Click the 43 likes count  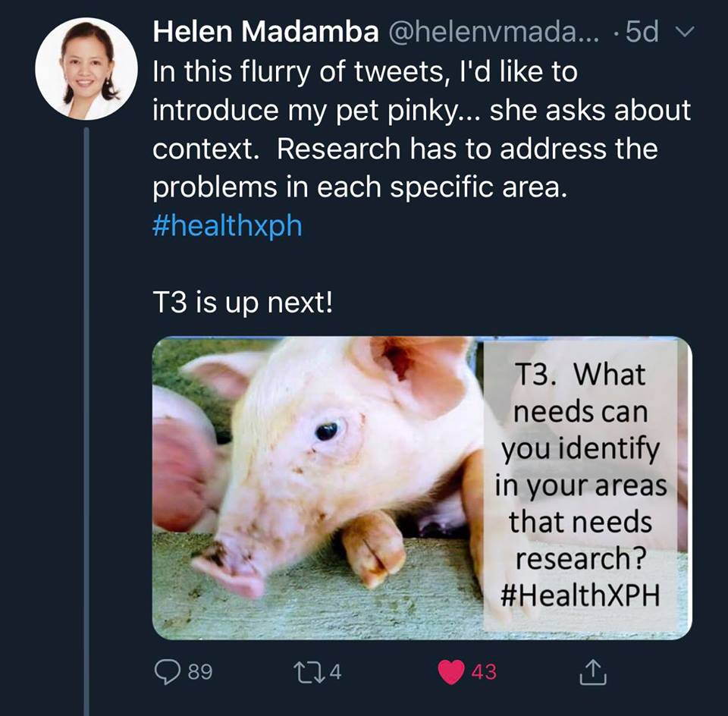(484, 671)
